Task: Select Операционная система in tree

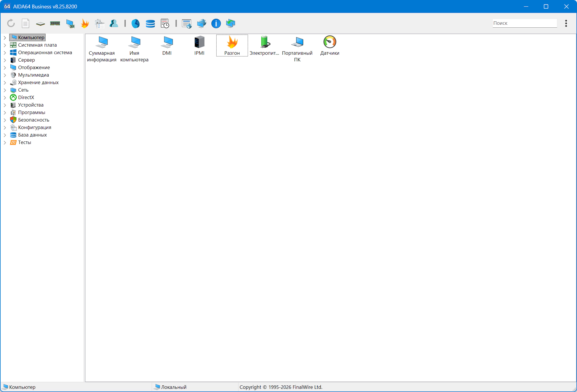Action: coord(45,52)
